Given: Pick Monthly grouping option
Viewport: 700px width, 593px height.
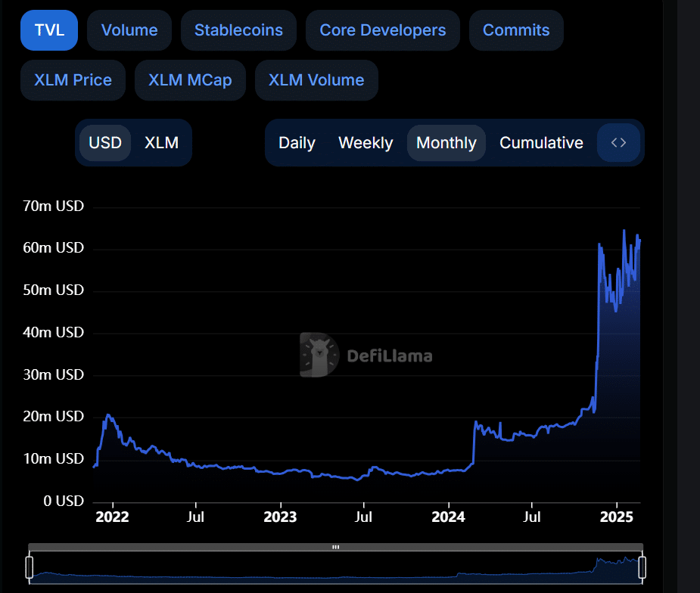Looking at the screenshot, I should click(446, 143).
